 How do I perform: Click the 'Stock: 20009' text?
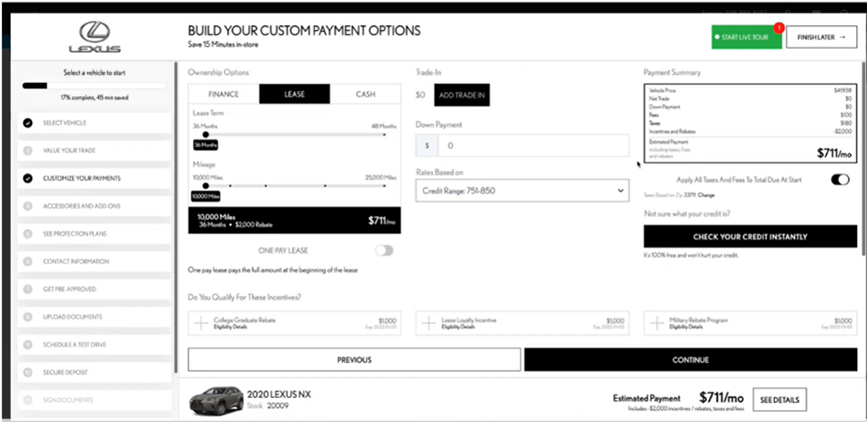tap(268, 406)
